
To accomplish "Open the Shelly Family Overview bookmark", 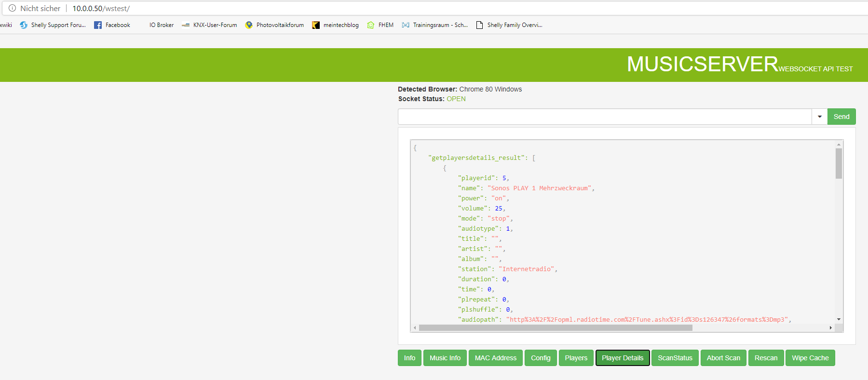I will [x=509, y=25].
